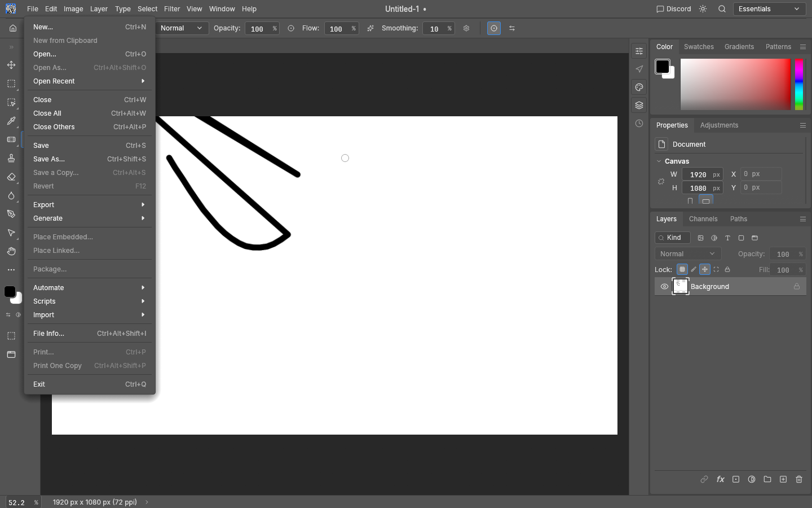The height and width of the screenshot is (508, 812).
Task: Toggle lock all padlock
Action: (727, 269)
